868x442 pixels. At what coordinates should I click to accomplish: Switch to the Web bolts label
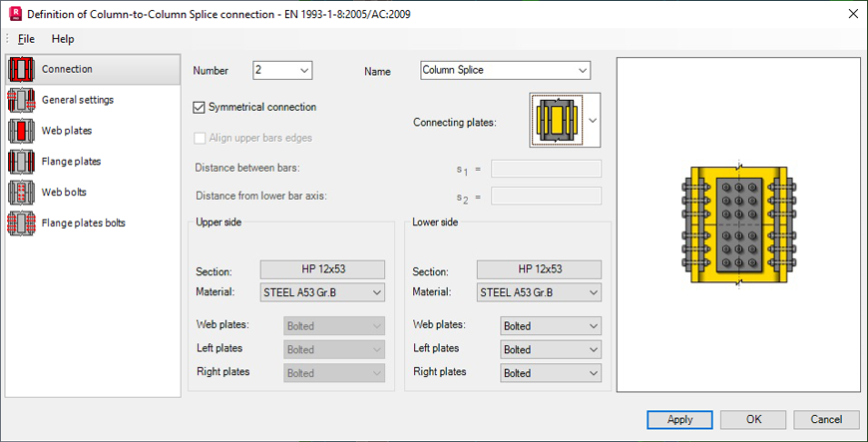(x=64, y=193)
